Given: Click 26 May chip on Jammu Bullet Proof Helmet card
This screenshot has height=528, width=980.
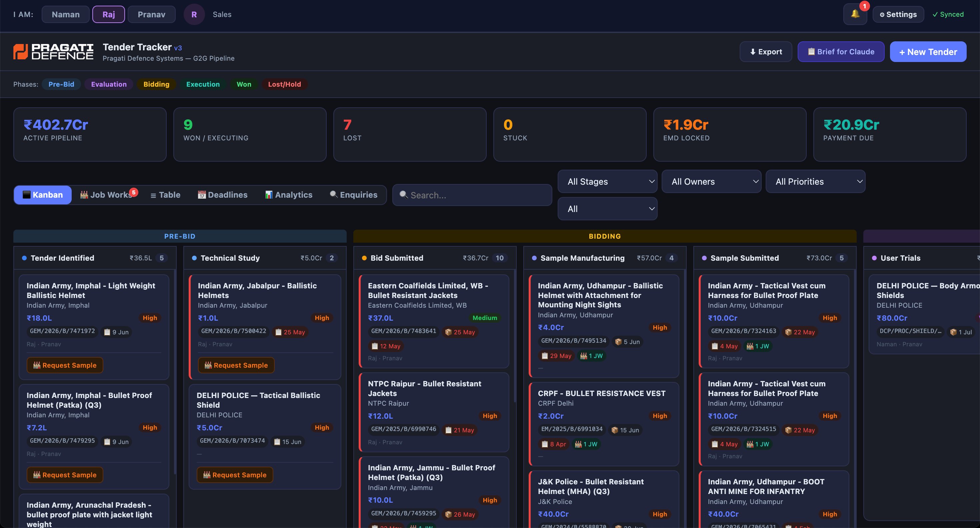Looking at the screenshot, I should tap(460, 514).
